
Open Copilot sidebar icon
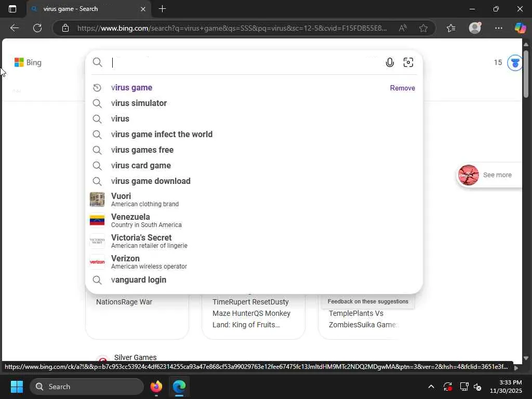[x=520, y=28]
